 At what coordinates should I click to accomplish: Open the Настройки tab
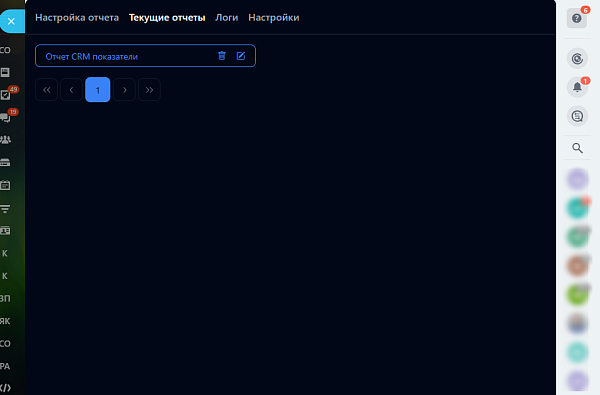pos(274,18)
